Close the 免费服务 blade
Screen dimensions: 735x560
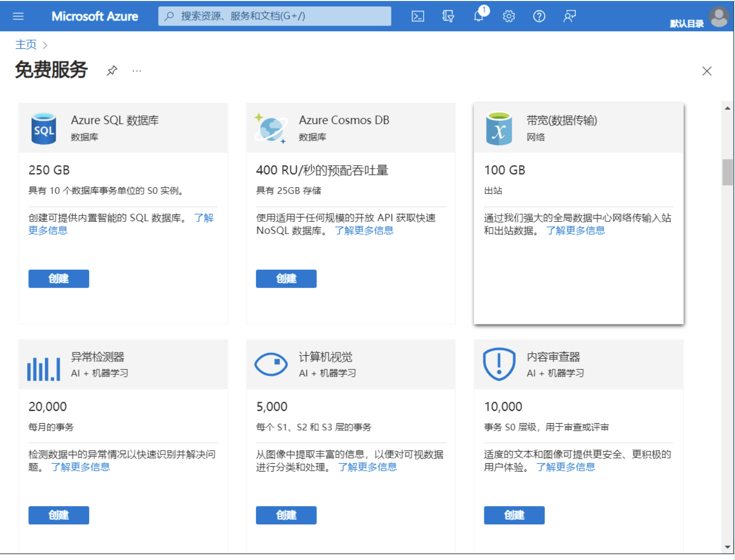click(x=707, y=71)
